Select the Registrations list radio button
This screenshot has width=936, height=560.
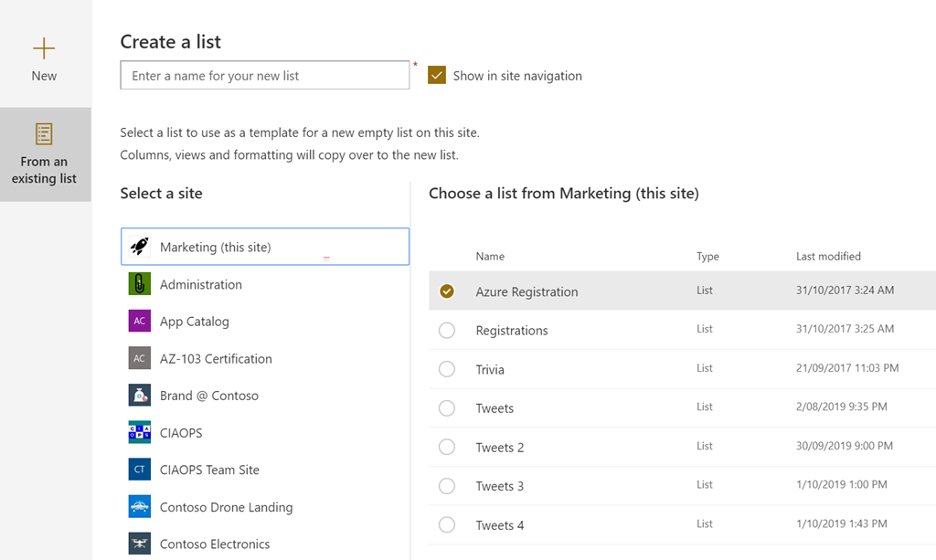pos(447,331)
